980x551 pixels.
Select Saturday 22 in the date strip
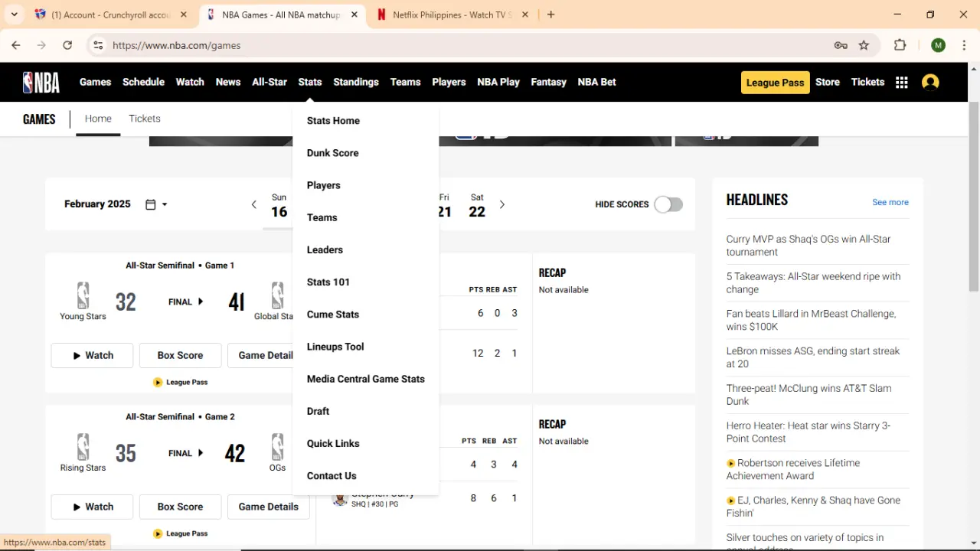click(x=477, y=206)
